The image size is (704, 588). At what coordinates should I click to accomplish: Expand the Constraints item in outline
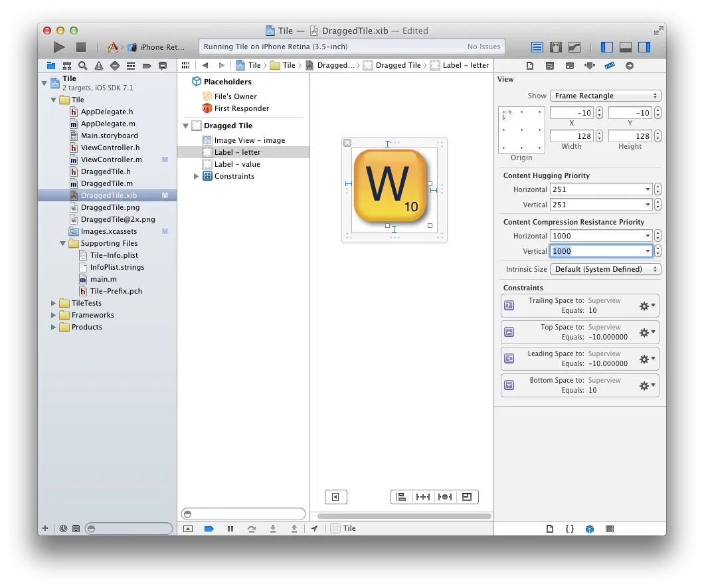pos(196,176)
